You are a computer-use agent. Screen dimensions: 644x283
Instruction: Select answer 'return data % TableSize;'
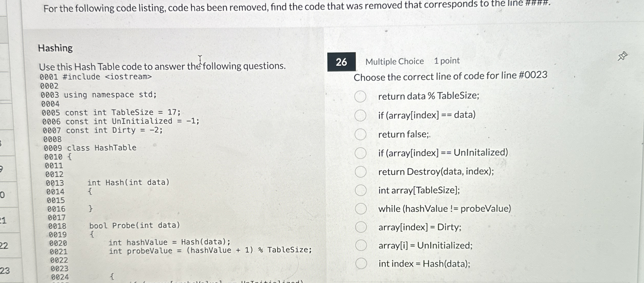point(361,97)
